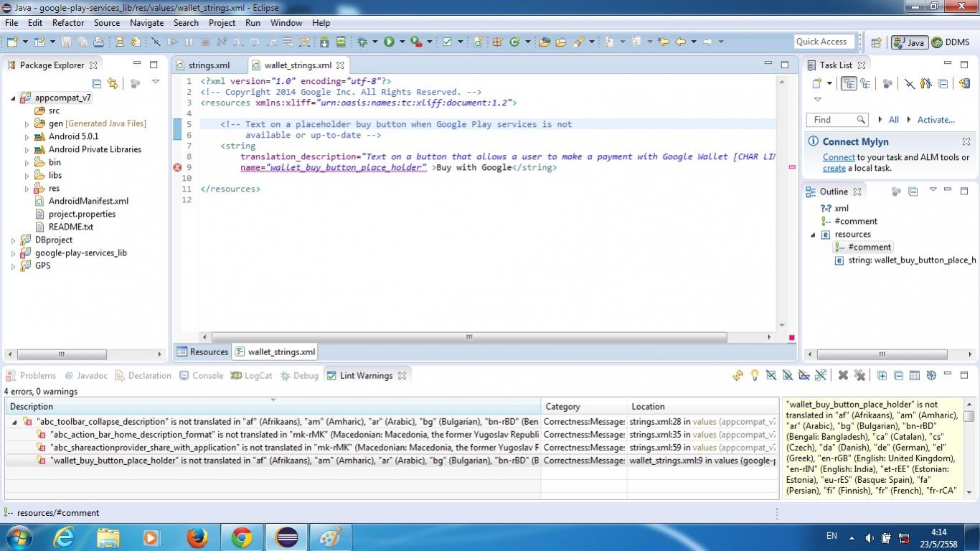Image resolution: width=980 pixels, height=551 pixels.
Task: Open the LogCat tab
Action: (x=251, y=375)
